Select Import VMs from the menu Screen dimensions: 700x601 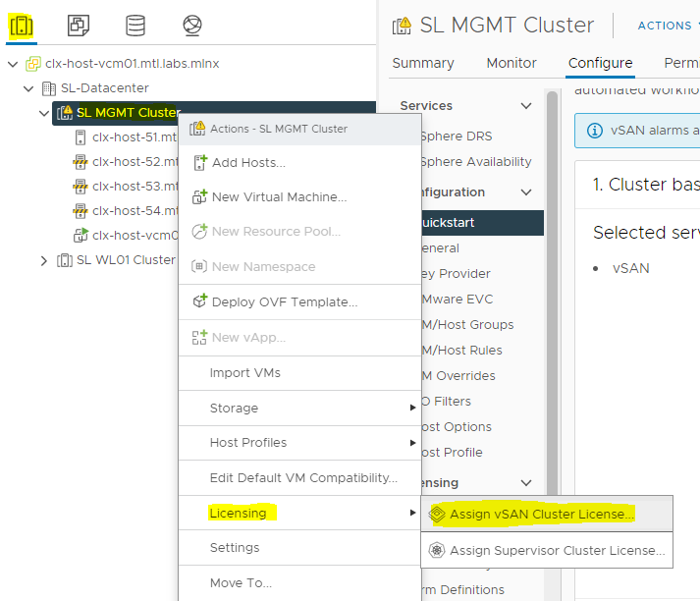[300, 373]
